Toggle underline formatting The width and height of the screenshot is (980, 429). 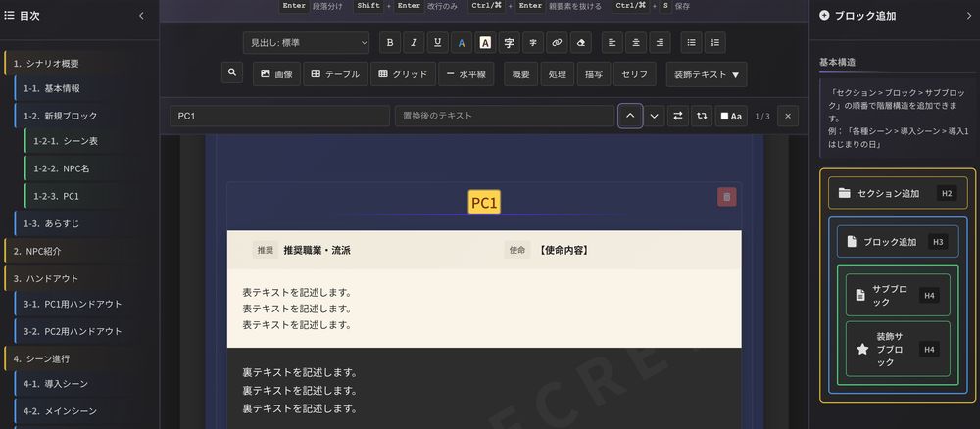437,42
